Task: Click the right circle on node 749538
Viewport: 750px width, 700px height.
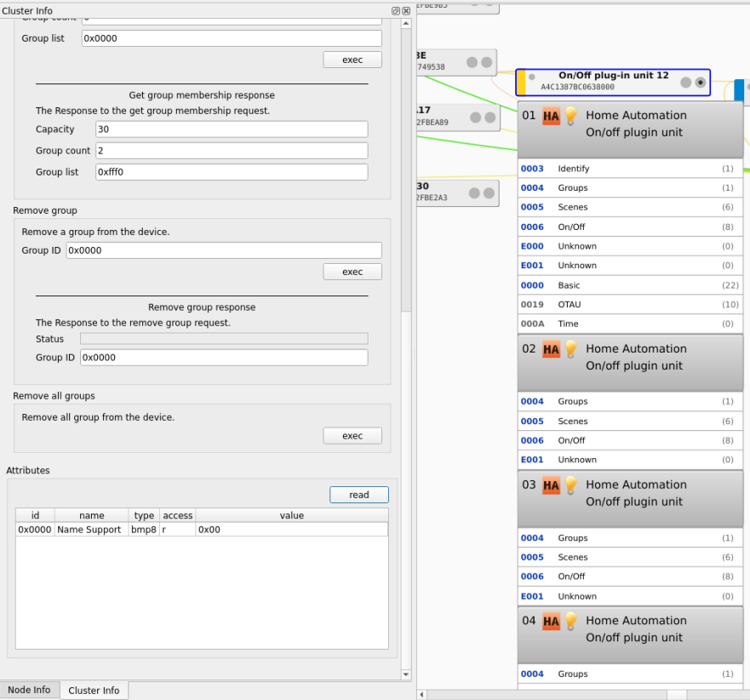Action: pos(486,62)
